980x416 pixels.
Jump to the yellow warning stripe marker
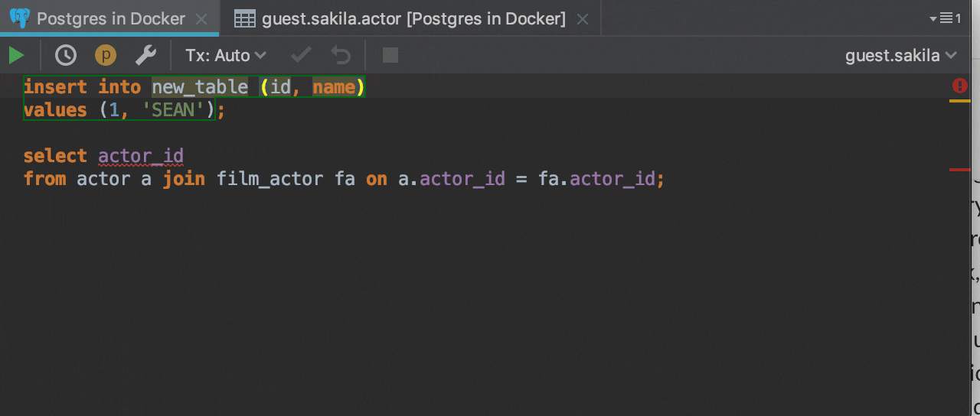click(959, 100)
